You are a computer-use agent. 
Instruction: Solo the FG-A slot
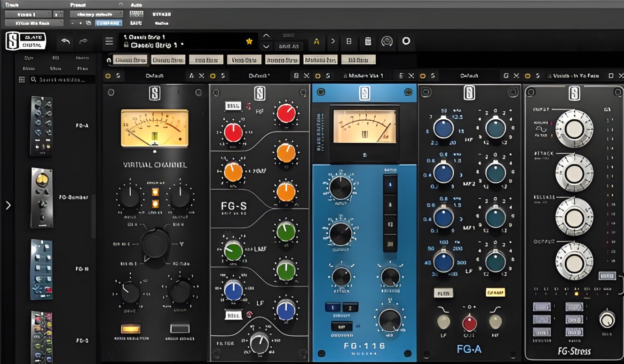pyautogui.click(x=432, y=76)
